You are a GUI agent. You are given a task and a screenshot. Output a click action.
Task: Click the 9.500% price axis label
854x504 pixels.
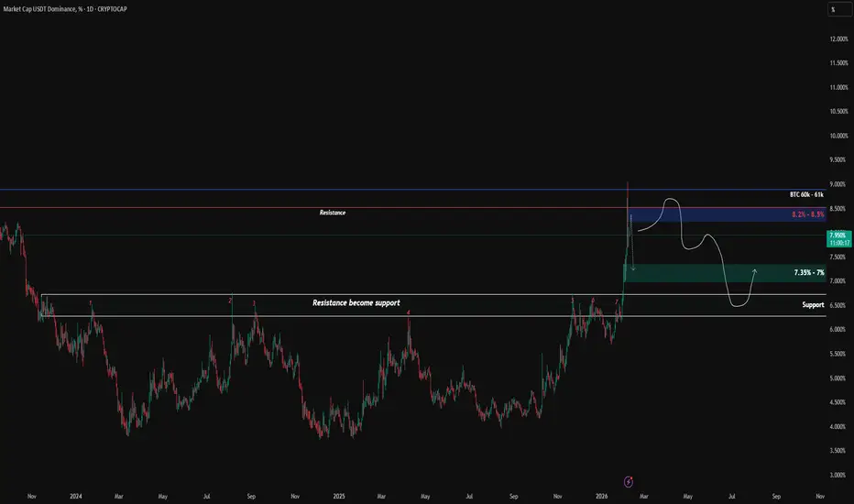(838, 159)
